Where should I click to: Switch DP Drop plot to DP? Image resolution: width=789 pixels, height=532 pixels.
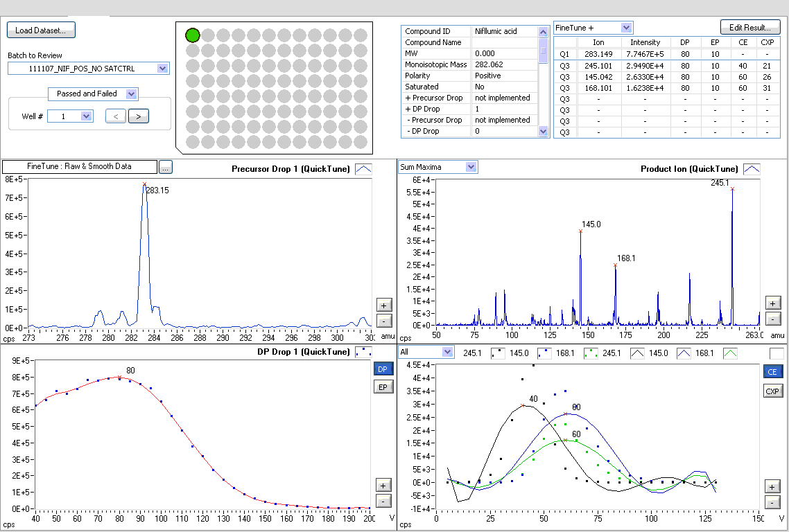click(x=383, y=369)
